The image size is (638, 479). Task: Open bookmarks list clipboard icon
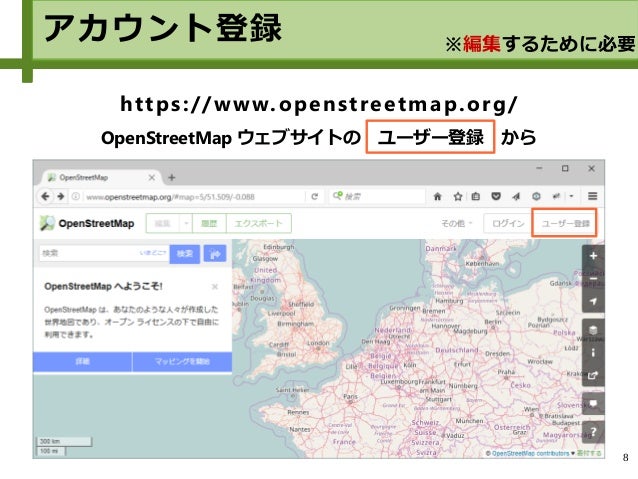pyautogui.click(x=476, y=197)
